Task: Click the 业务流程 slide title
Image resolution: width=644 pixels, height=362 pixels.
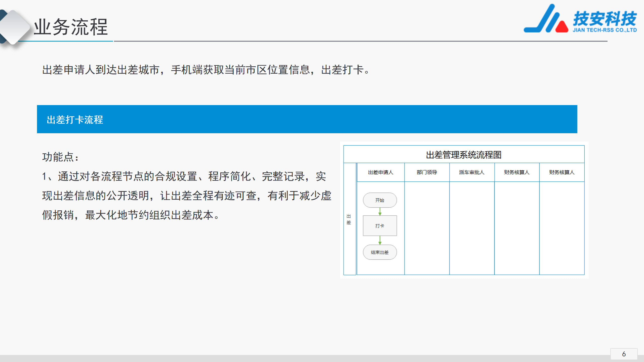Action: click(x=71, y=27)
